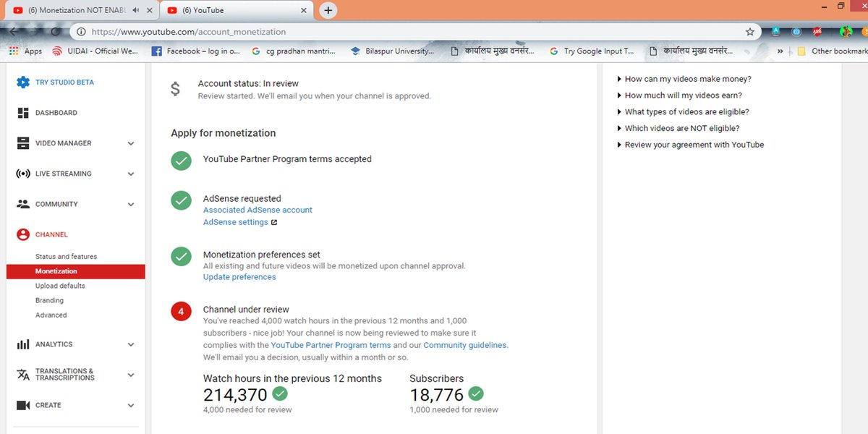868x434 pixels.
Task: Expand 'What types of videos are eligible?'
Action: (x=683, y=112)
